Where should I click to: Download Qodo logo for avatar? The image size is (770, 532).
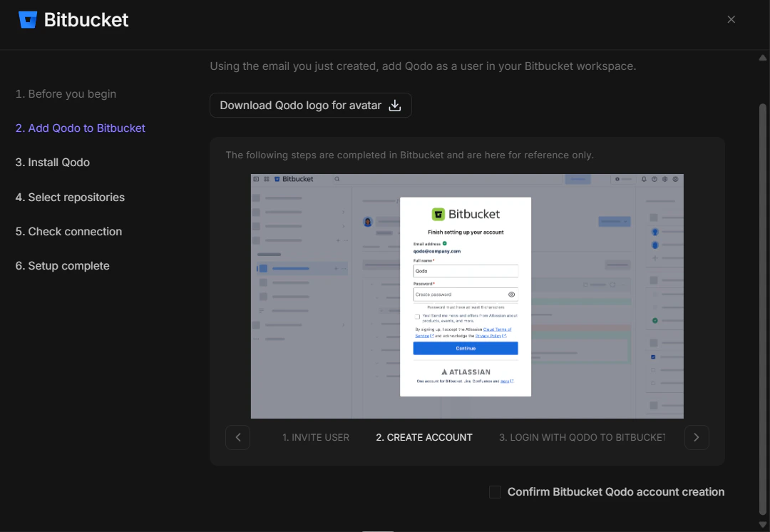click(310, 105)
